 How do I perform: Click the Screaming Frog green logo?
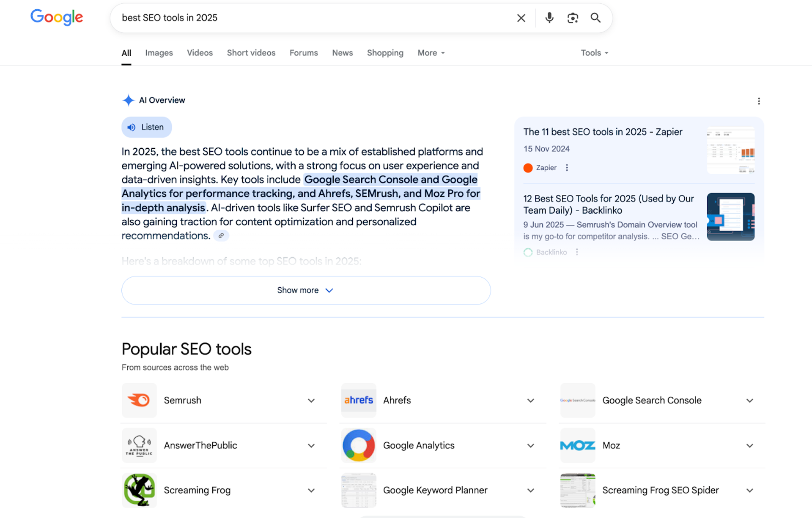click(139, 490)
